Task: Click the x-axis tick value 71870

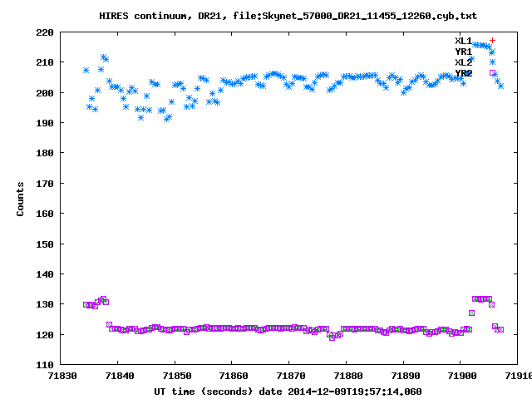Action: pos(291,376)
